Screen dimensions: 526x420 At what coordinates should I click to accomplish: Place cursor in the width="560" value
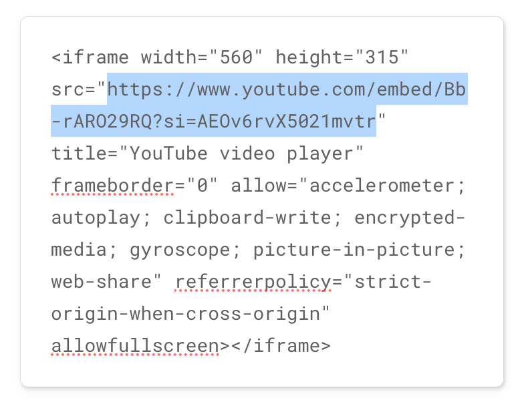(235, 57)
